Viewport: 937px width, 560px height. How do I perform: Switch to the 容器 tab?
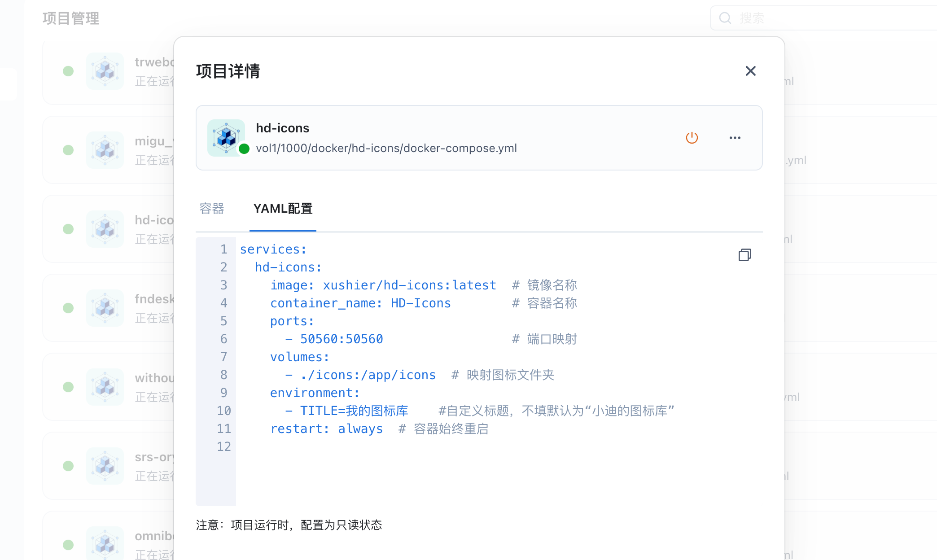coord(212,209)
